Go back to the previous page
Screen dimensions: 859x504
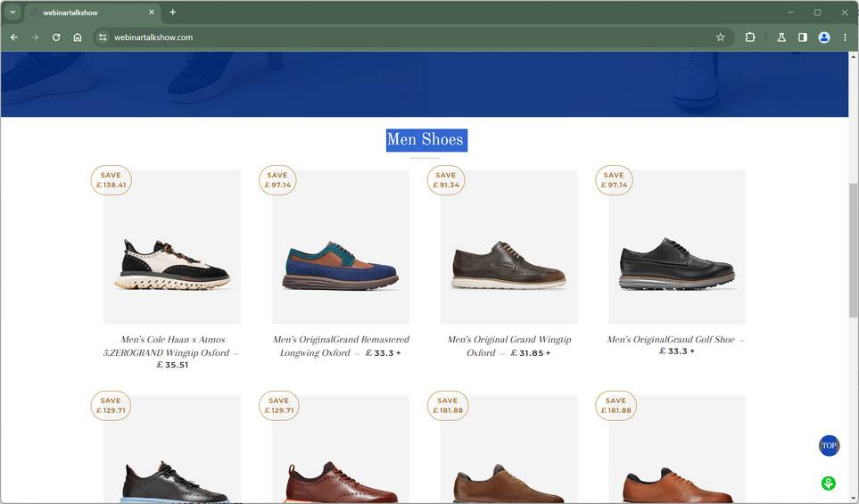point(14,37)
